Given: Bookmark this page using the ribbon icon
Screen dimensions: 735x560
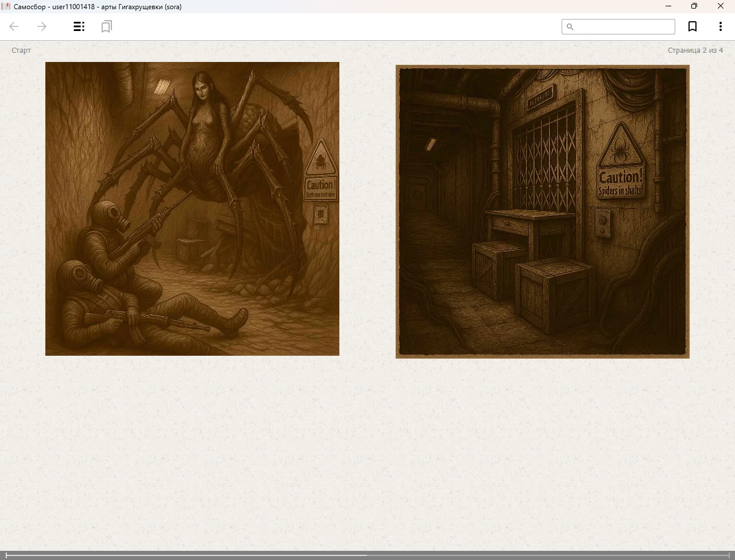Looking at the screenshot, I should [x=693, y=26].
